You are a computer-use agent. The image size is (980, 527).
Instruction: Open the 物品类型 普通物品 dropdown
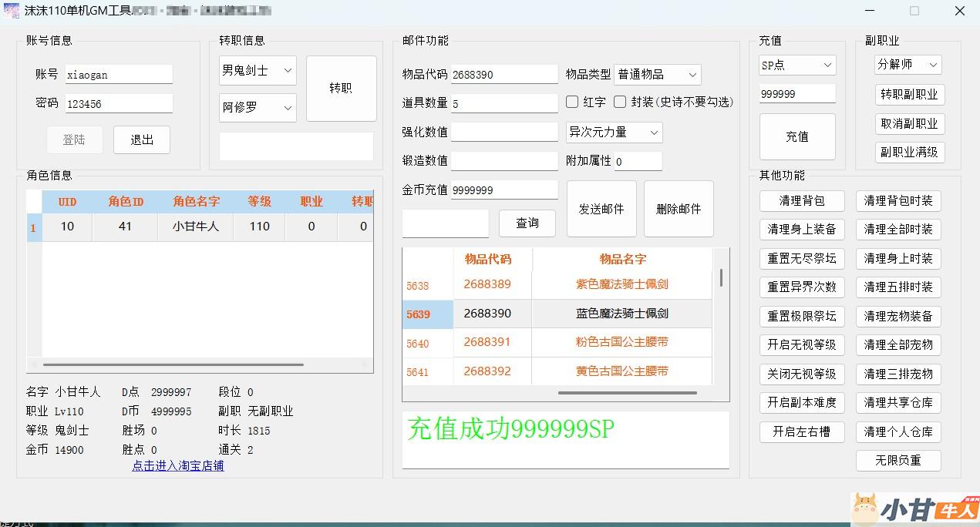(658, 75)
